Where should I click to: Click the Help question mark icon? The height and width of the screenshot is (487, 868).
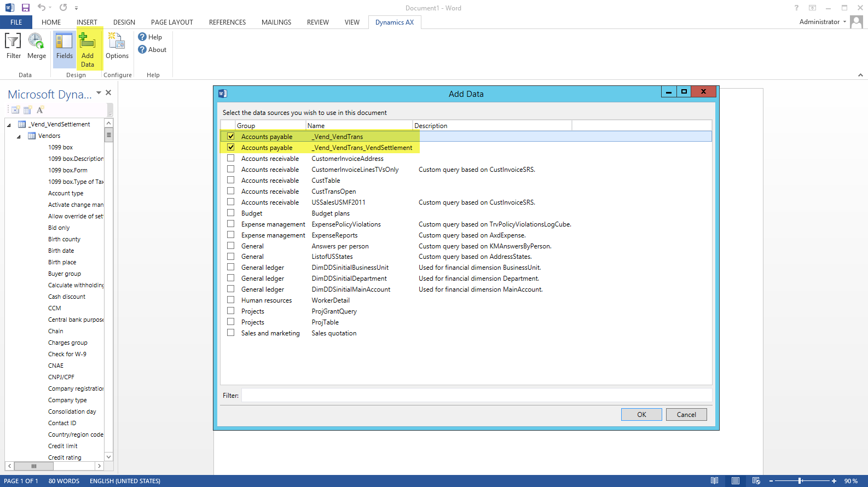pos(142,37)
